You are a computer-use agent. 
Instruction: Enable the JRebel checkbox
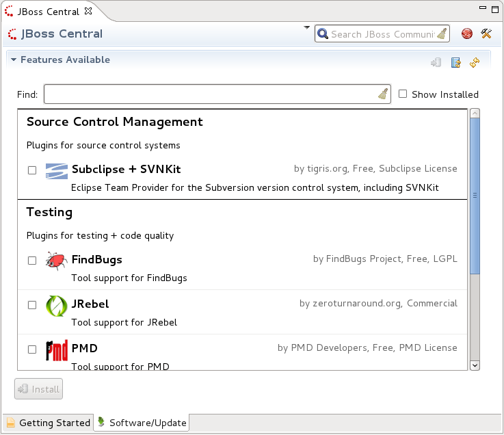coord(32,305)
